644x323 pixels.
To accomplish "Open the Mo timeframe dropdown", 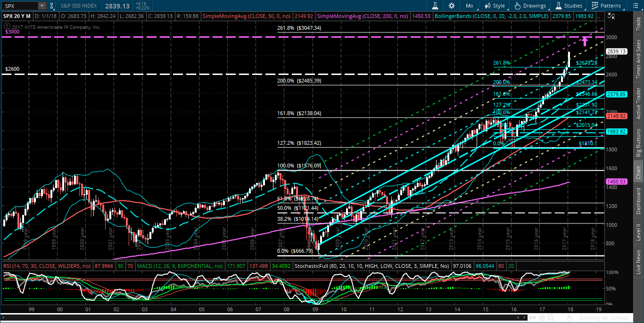I will pos(469,6).
